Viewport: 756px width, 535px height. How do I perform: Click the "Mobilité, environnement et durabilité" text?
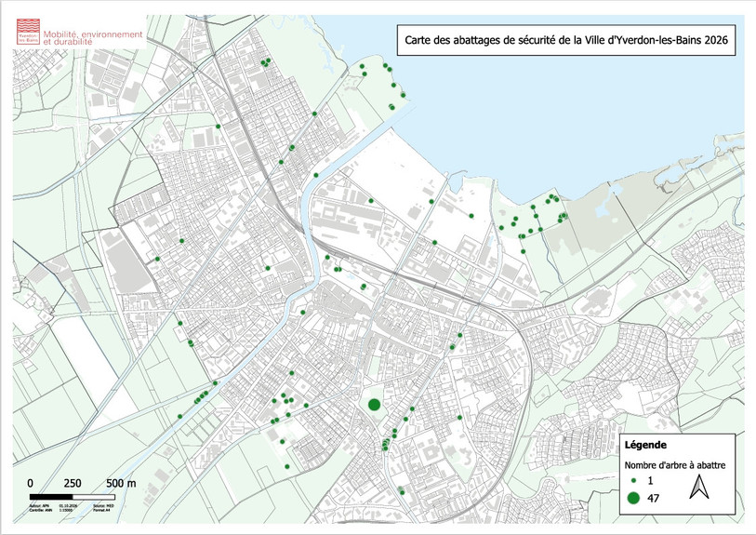pos(93,38)
